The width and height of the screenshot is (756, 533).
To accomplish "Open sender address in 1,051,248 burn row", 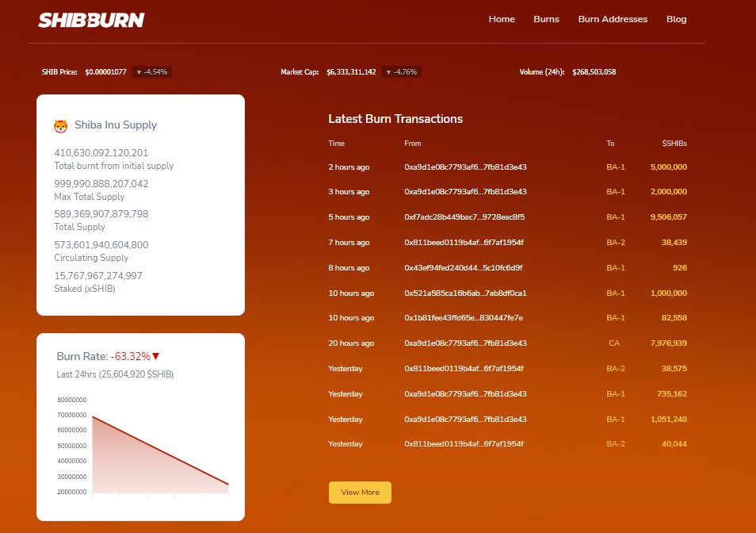I will [x=465, y=419].
